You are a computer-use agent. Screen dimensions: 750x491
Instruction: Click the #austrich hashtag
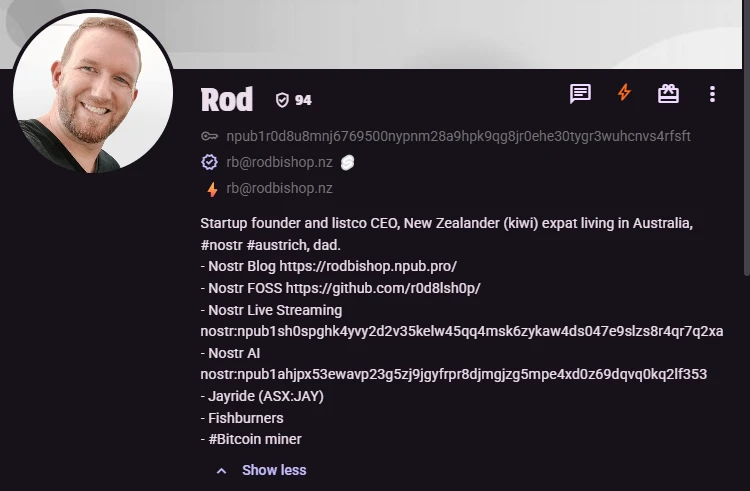275,244
